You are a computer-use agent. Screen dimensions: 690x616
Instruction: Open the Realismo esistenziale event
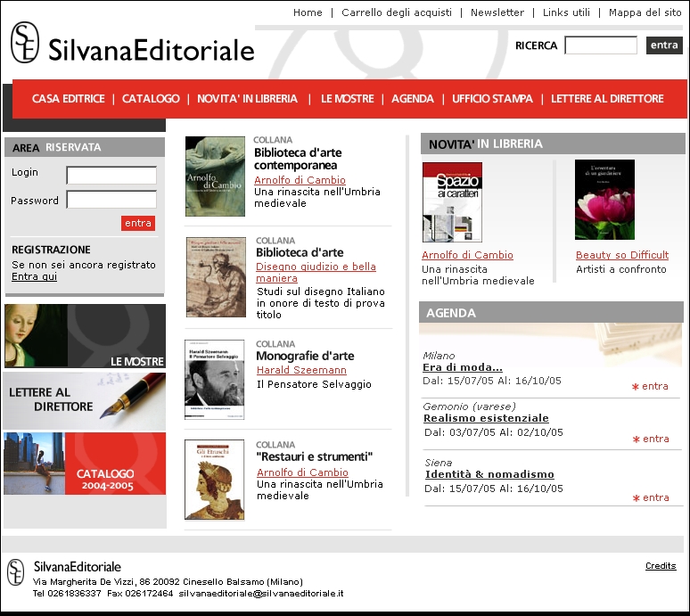pyautogui.click(x=486, y=418)
